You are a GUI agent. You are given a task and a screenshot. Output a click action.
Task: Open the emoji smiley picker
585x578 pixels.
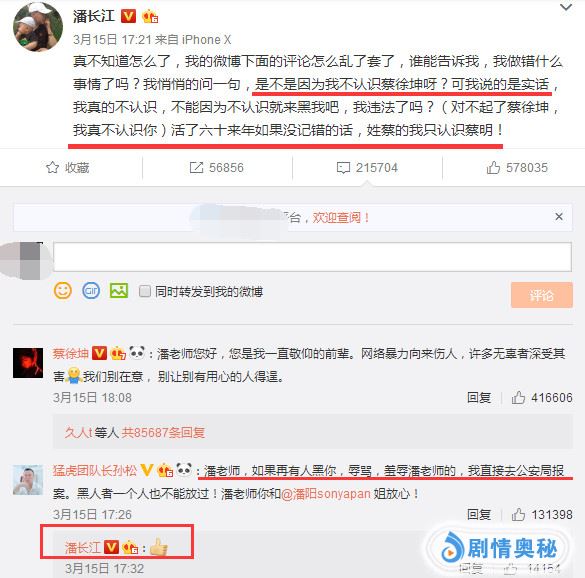(x=63, y=291)
